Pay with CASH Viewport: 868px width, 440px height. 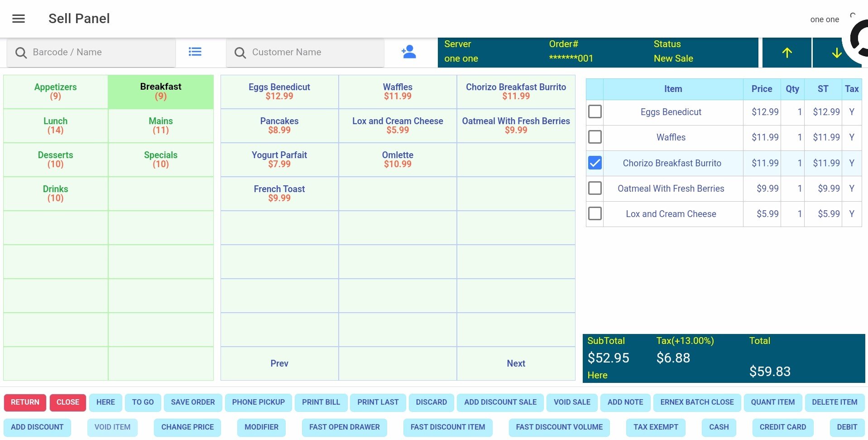coord(719,427)
